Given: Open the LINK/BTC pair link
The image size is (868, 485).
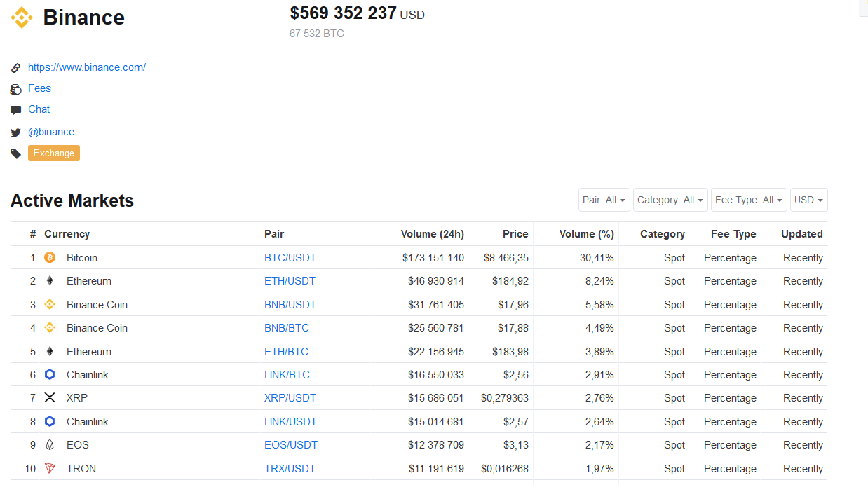Looking at the screenshot, I should point(287,375).
